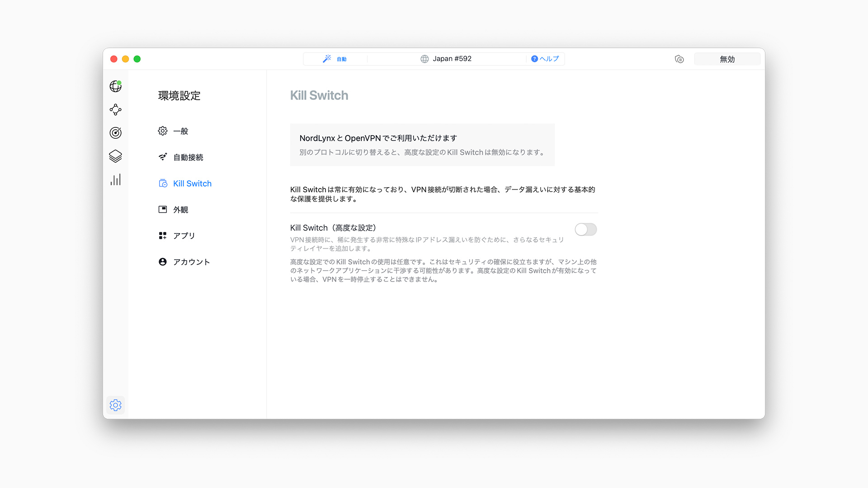The height and width of the screenshot is (488, 868).
Task: Select Kill Switch in preferences list
Action: pos(192,183)
